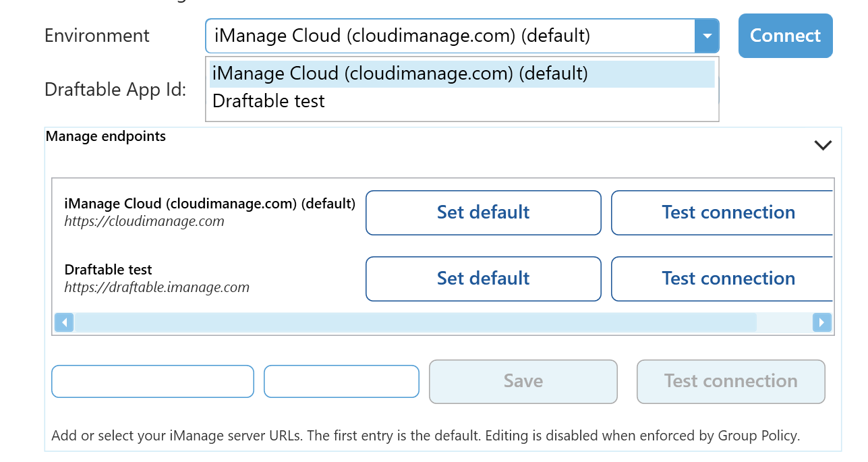Click the bottom Test connection button
The width and height of the screenshot is (868, 462).
click(x=730, y=381)
